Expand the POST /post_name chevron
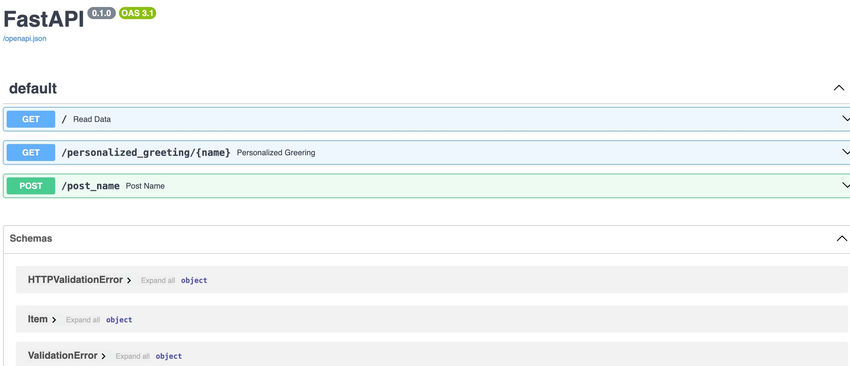The image size is (850, 366). (x=846, y=185)
